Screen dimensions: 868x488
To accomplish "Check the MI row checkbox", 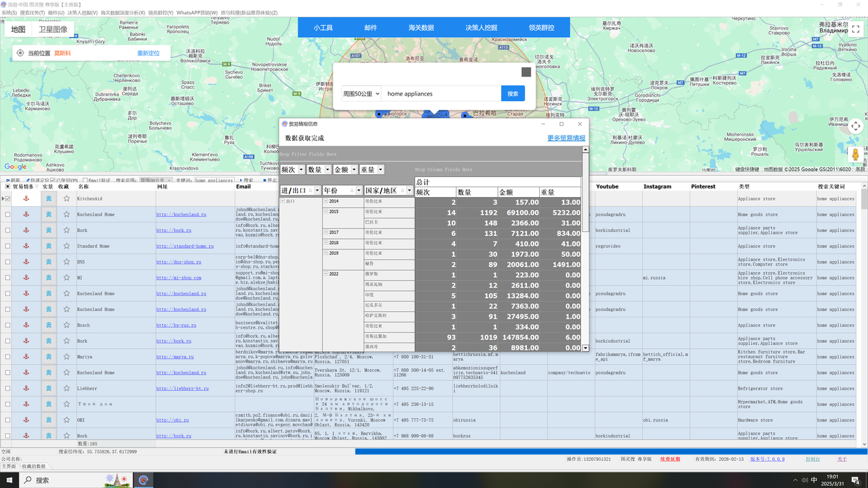I will 7,278.
